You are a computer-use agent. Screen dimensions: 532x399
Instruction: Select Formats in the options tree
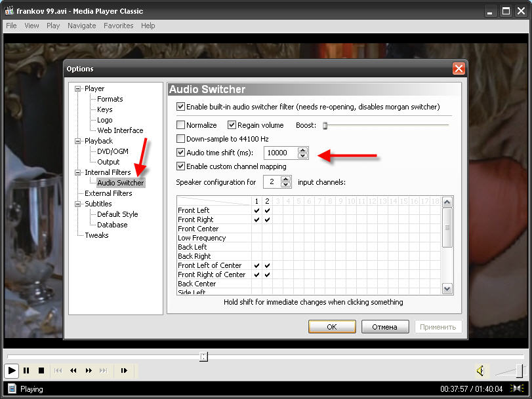click(x=110, y=99)
